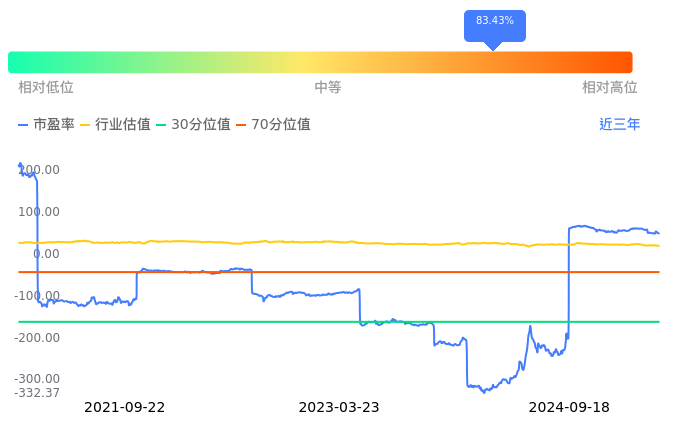
Task: Select the 2021-09-22 date axis label
Action: tap(125, 407)
